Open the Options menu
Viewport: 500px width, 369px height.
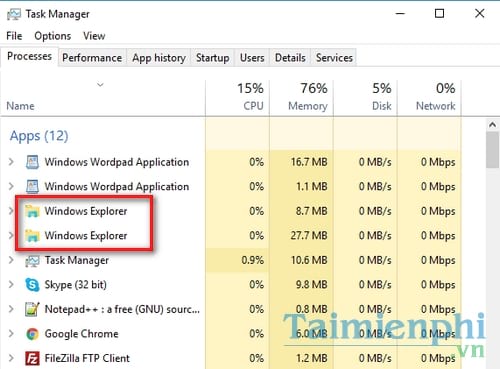(53, 36)
